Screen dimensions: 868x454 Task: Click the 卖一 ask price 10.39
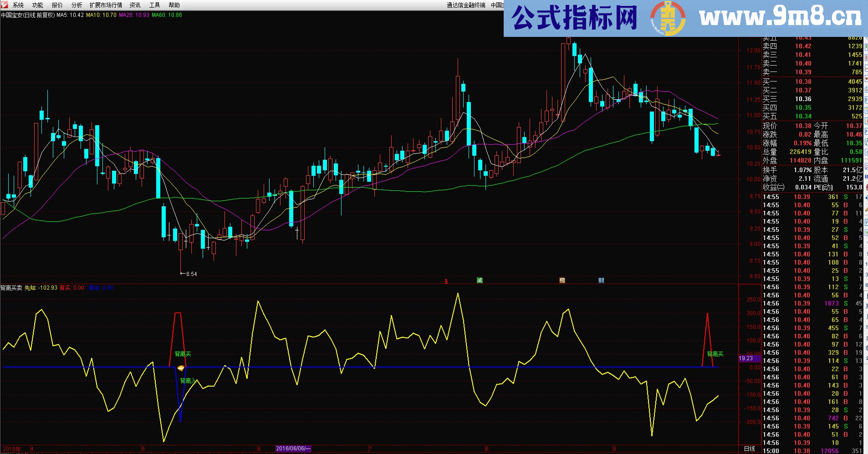pyautogui.click(x=803, y=72)
